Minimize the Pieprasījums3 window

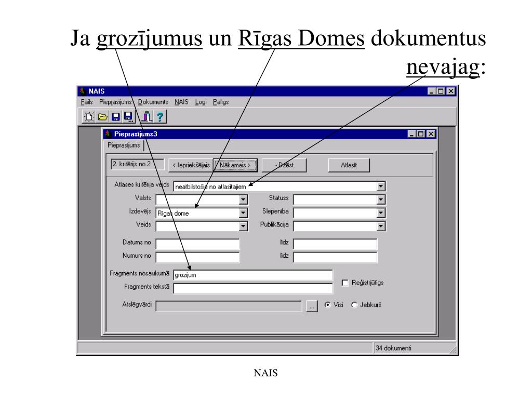coord(412,134)
